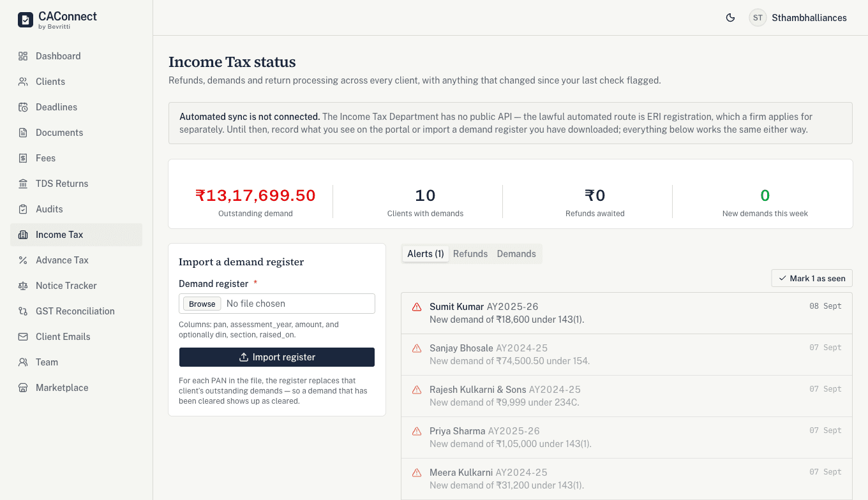Click the Income Tax sidebar icon
The height and width of the screenshot is (500, 868).
23,235
